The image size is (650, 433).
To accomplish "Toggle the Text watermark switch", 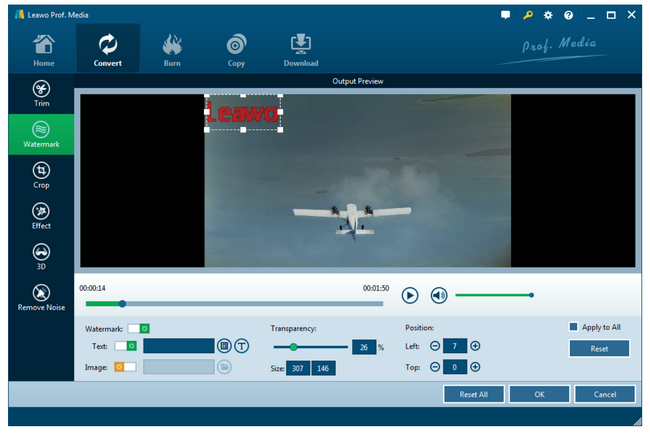I will pos(126,345).
